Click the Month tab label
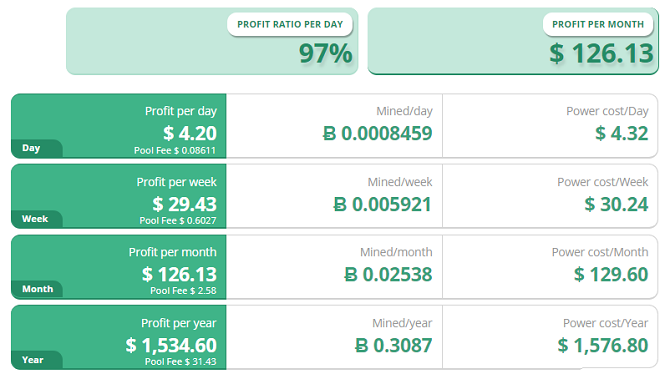The width and height of the screenshot is (670, 374). coord(38,289)
